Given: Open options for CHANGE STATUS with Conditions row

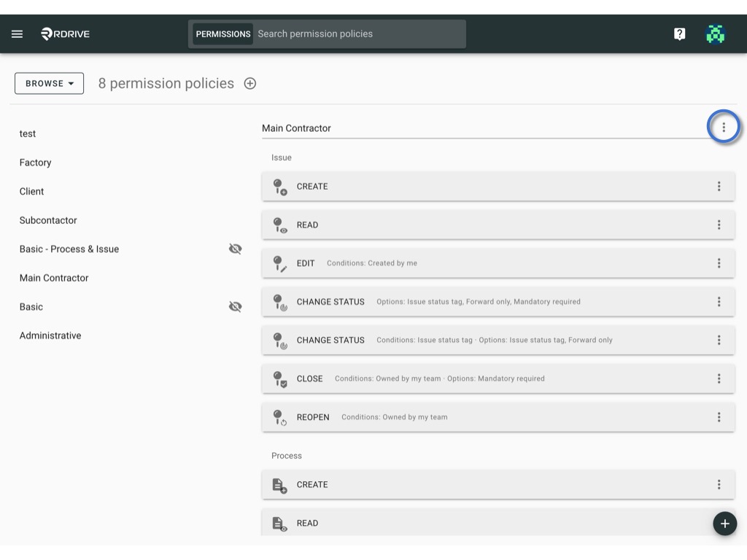Looking at the screenshot, I should (719, 340).
